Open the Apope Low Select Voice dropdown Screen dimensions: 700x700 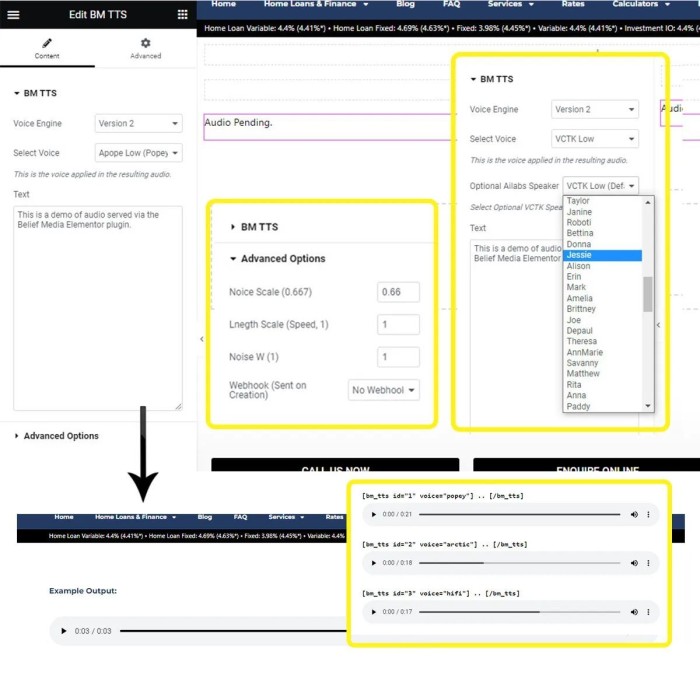click(139, 153)
